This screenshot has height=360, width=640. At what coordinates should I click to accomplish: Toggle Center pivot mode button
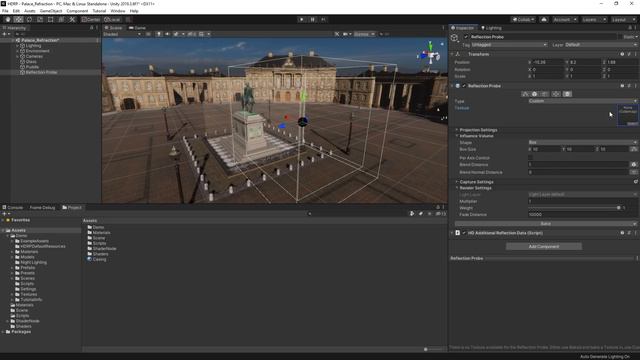(x=91, y=19)
